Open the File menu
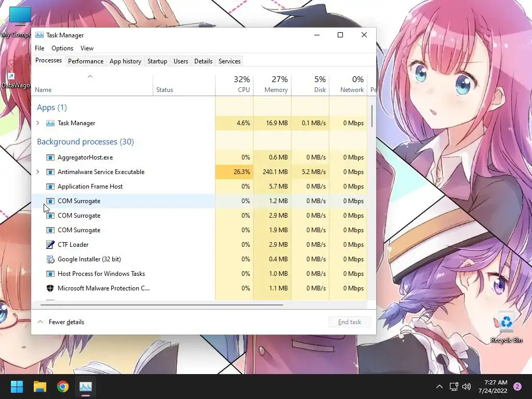 [x=39, y=48]
